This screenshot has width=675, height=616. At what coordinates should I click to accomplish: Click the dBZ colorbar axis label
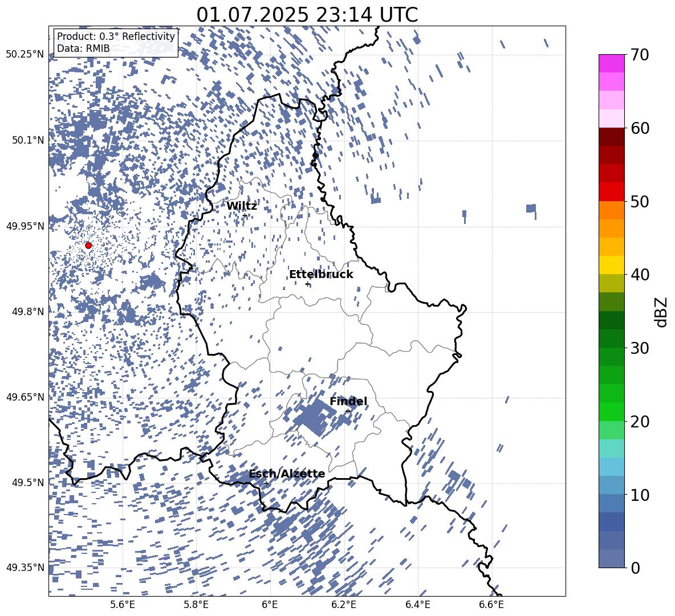tap(661, 312)
